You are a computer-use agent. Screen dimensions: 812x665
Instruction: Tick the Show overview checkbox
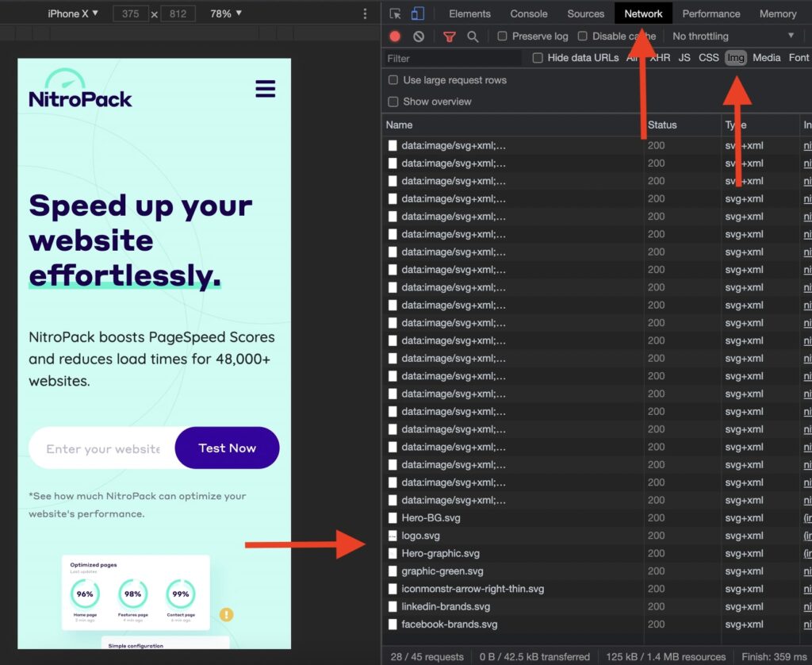393,102
